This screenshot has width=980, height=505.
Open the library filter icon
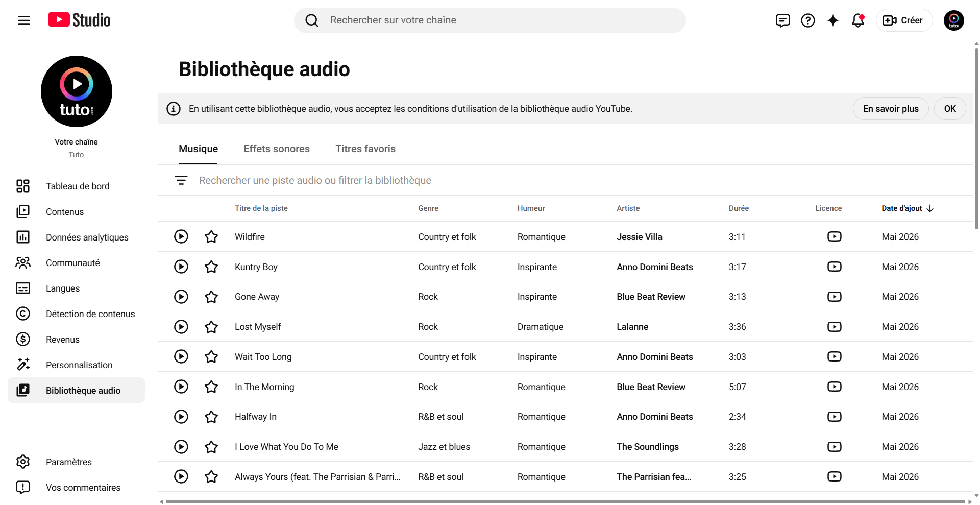tap(181, 180)
